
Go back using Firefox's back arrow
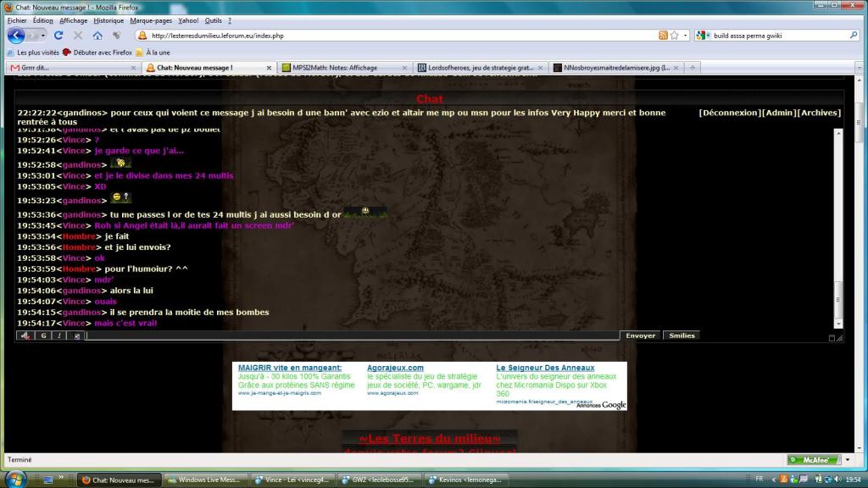(x=15, y=36)
